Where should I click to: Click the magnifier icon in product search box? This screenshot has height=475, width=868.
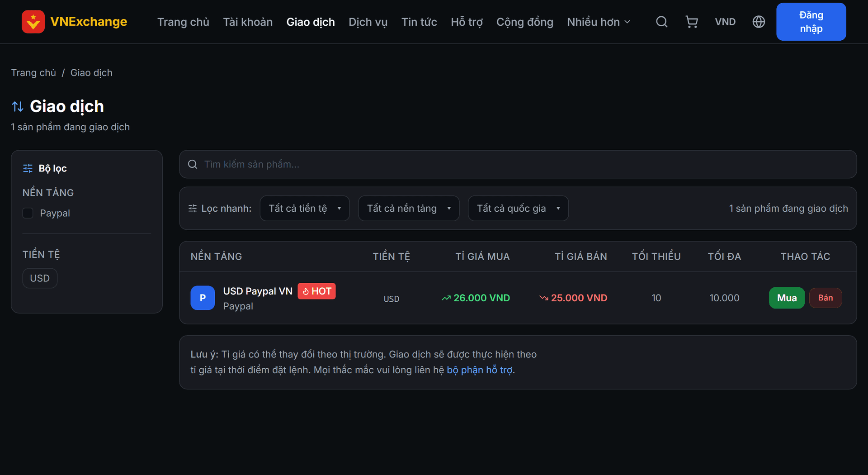[x=193, y=164]
